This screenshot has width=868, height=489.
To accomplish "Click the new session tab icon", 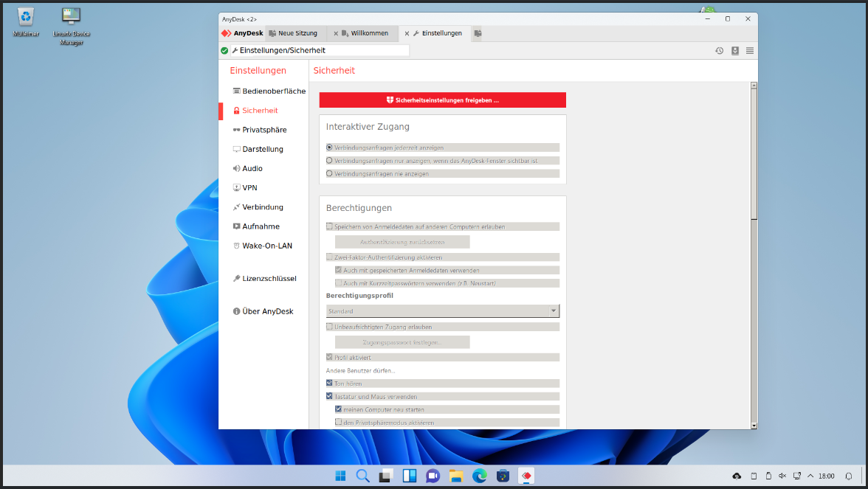I will (x=478, y=33).
